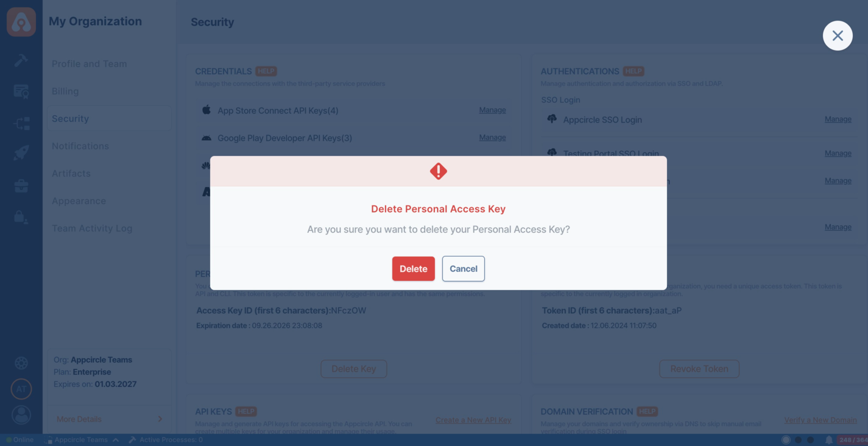Screen dimensions: 868x446
Task: Go to Team Activity Log section
Action: 92,228
